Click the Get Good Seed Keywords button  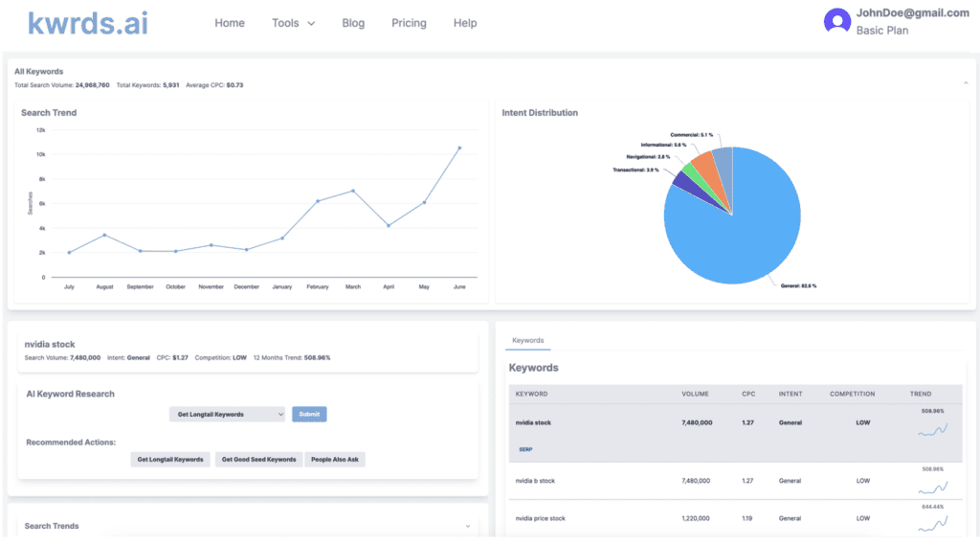(258, 460)
